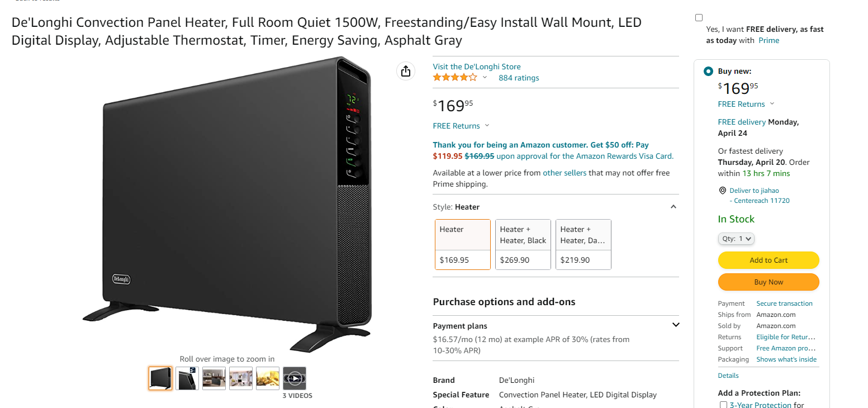Enable the 3-Year Protection plan checkbox
Viewport: 868px width, 408px height.
pyautogui.click(x=723, y=405)
